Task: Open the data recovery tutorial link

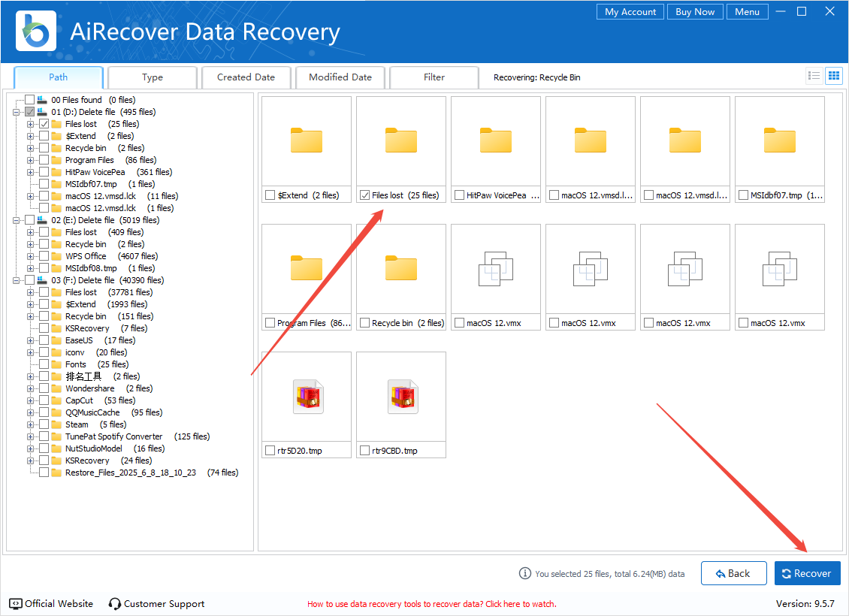Action: tap(431, 604)
